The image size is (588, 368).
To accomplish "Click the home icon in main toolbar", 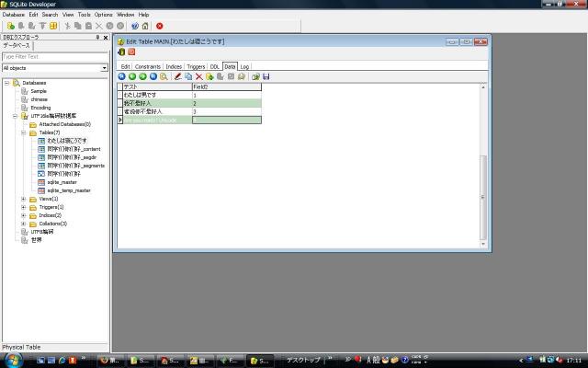I will click(145, 26).
